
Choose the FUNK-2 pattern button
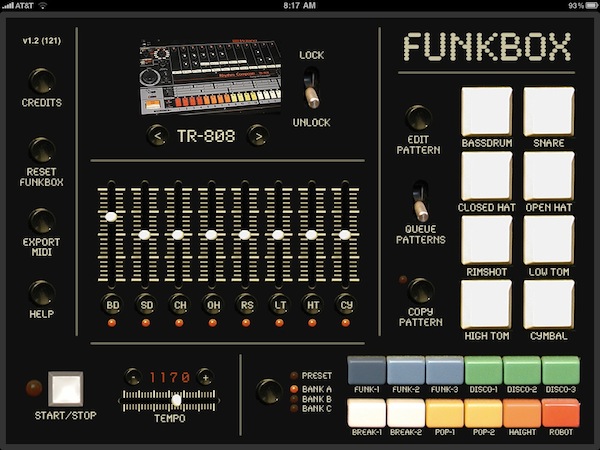(x=406, y=370)
